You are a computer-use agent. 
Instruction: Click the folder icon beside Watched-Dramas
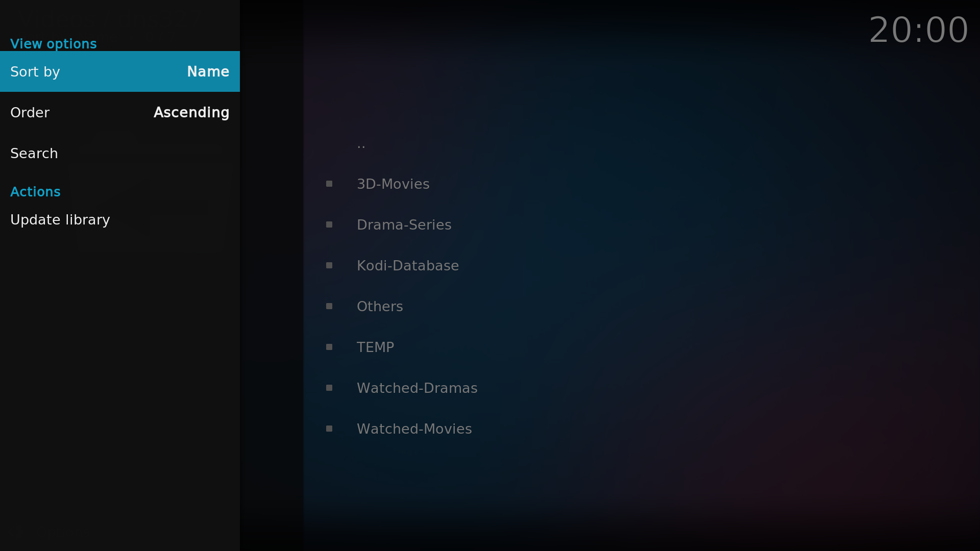[329, 388]
